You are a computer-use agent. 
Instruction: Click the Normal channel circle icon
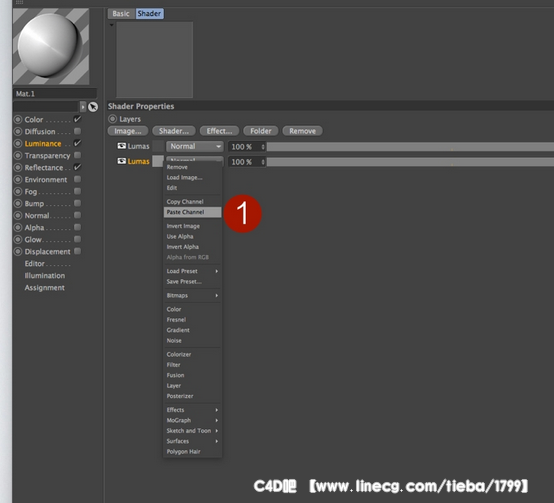pyautogui.click(x=18, y=215)
